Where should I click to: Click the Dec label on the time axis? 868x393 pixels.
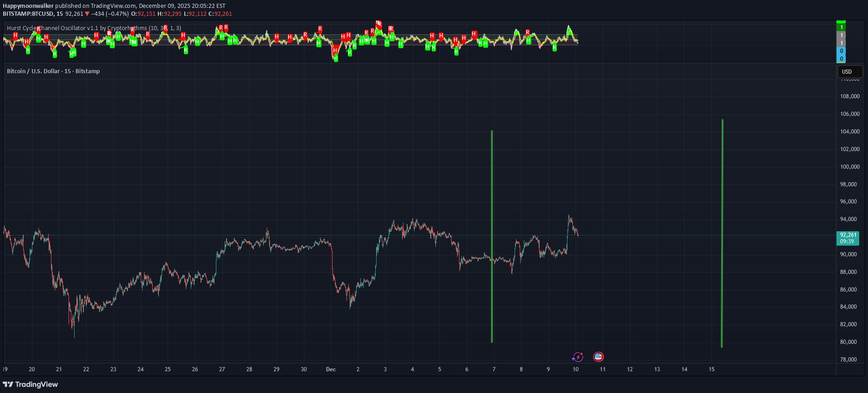click(x=331, y=369)
